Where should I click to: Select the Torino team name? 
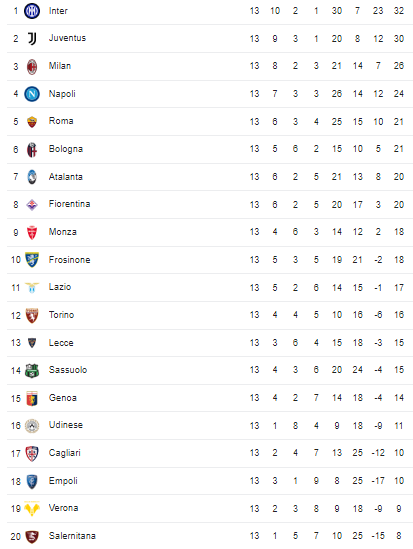coord(61,315)
